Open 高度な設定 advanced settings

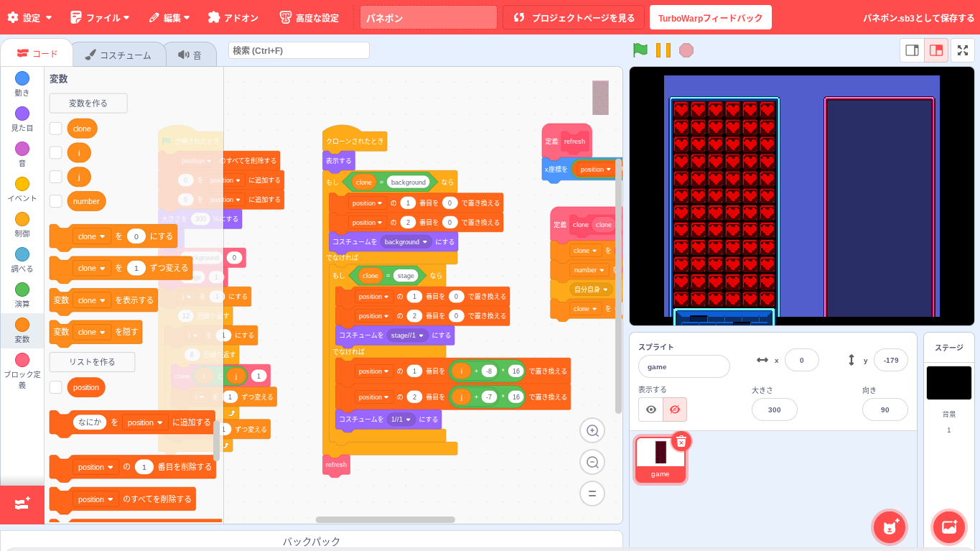309,17
